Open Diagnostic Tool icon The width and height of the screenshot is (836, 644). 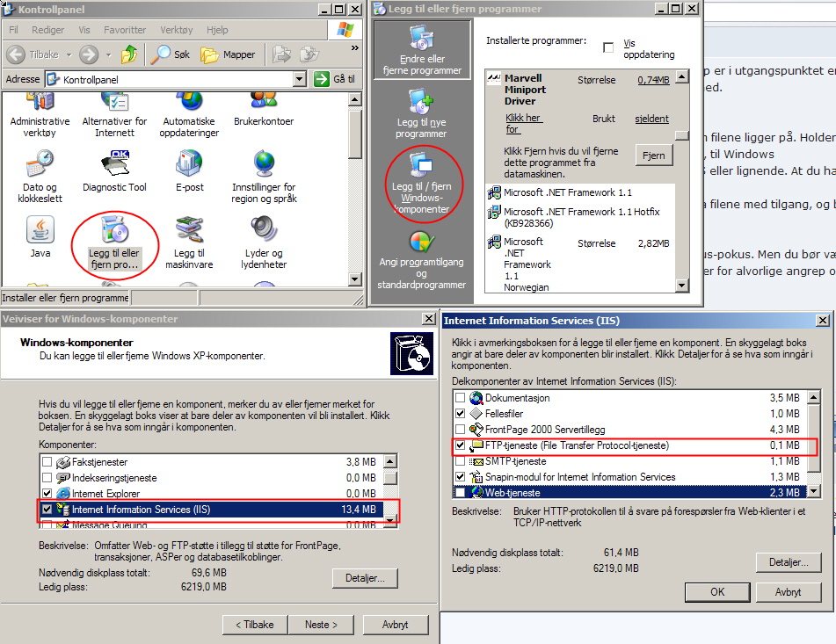coord(114,171)
